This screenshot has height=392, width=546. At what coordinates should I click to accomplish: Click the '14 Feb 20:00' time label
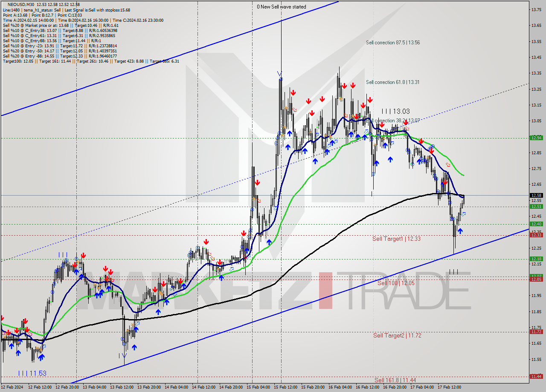coord(231,387)
